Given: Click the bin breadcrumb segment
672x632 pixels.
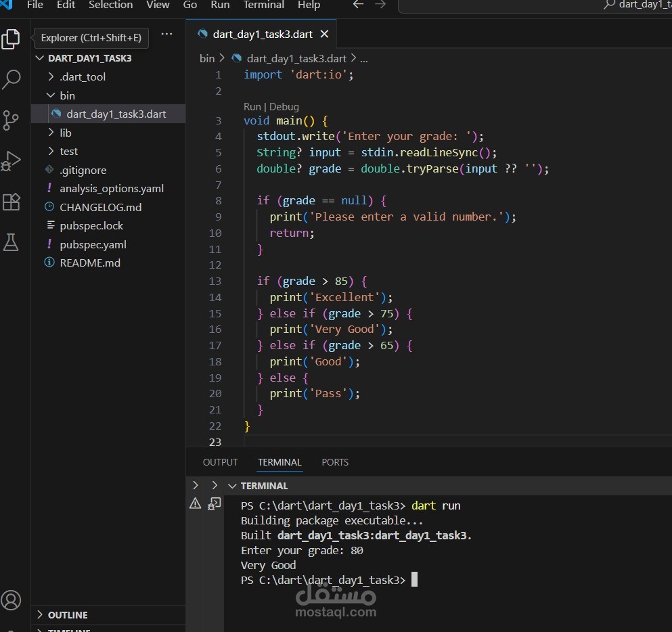Looking at the screenshot, I should 207,59.
